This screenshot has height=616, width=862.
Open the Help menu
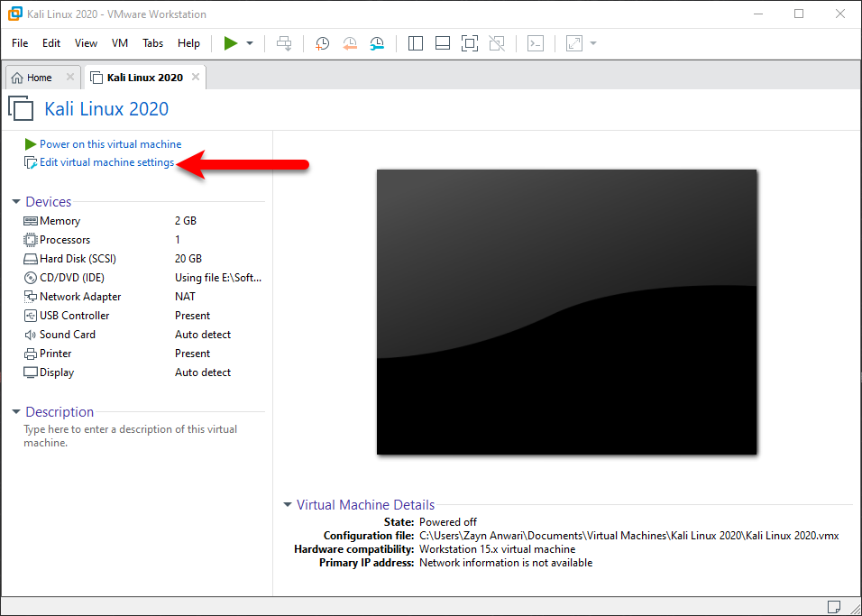(188, 43)
